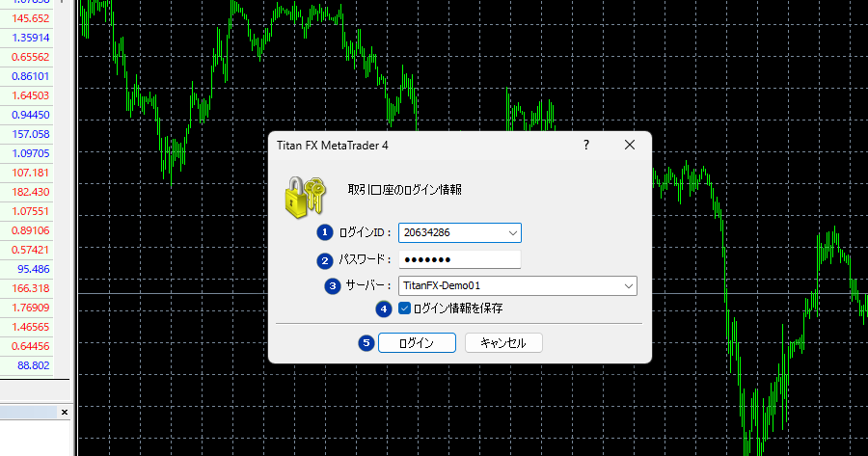The image size is (868, 456).
Task: Select the 95.486 price row
Action: 27,269
